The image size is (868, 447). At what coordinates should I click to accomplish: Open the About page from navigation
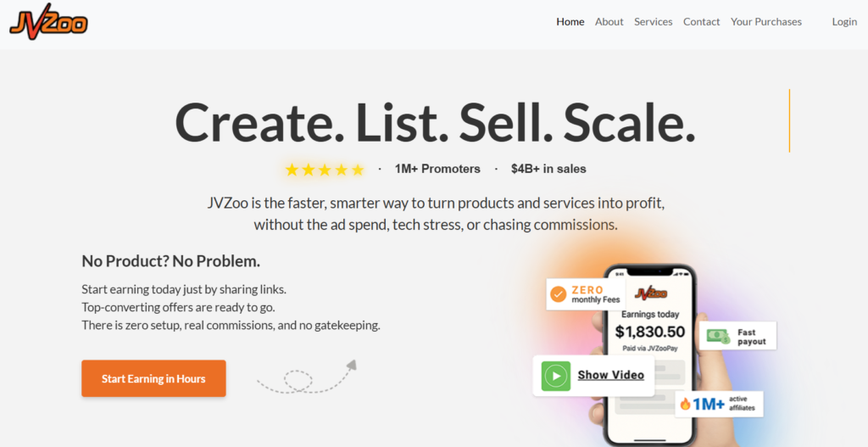609,22
